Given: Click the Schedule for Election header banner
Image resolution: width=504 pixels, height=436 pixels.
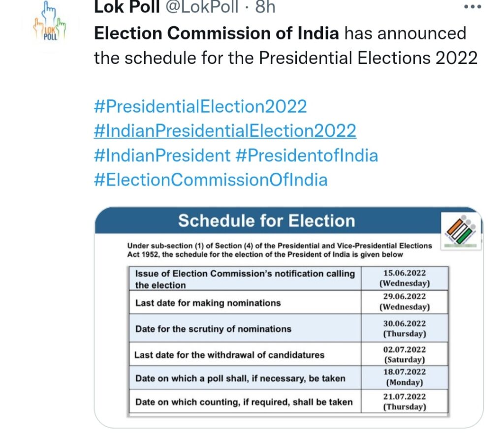Looking at the screenshot, I should (267, 220).
